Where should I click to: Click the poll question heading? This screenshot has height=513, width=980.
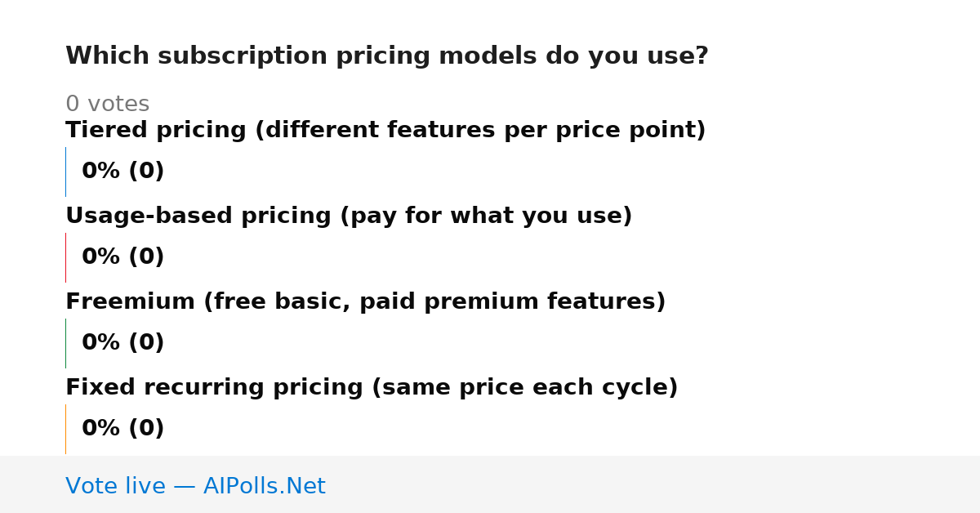point(387,56)
